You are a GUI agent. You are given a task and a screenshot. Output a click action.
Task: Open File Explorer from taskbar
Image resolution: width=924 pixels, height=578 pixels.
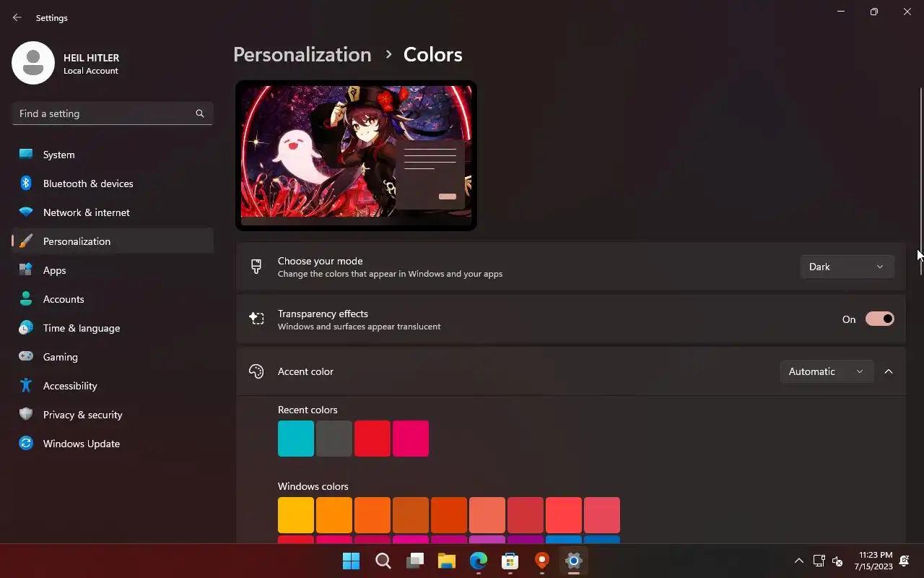[447, 561]
